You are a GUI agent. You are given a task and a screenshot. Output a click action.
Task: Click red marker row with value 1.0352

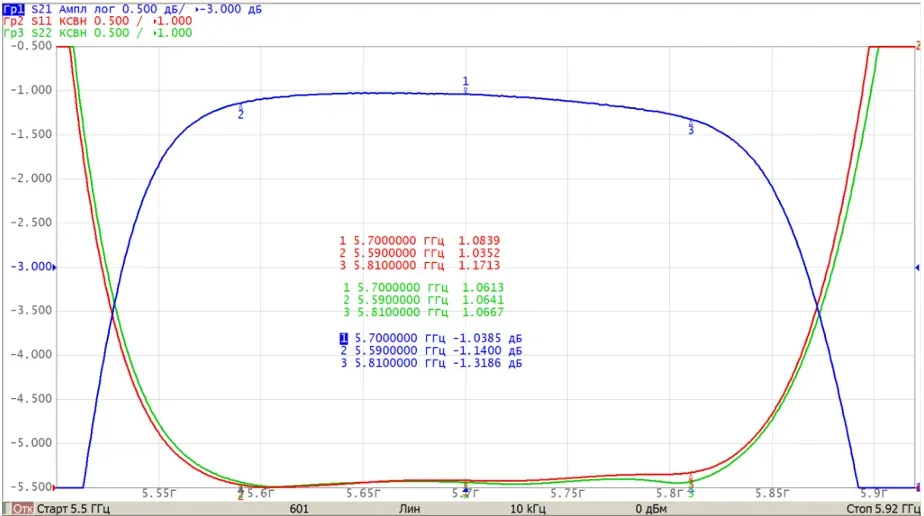point(420,253)
